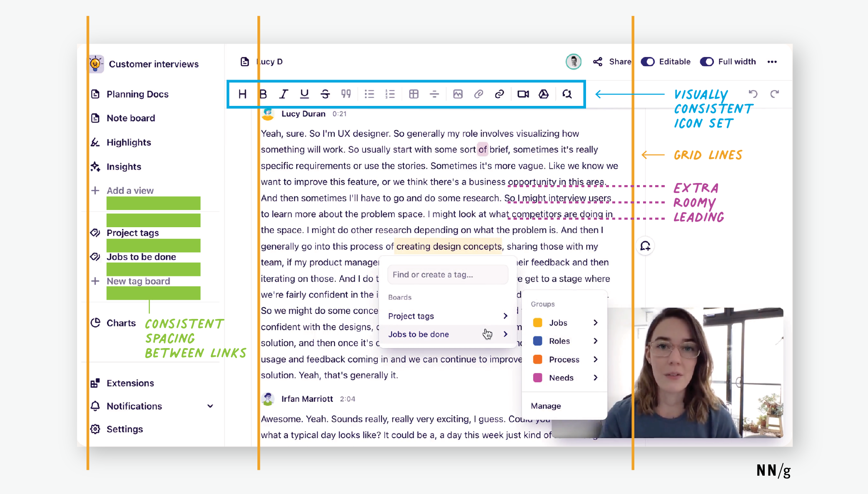
Task: Click the search within document icon
Action: (568, 94)
